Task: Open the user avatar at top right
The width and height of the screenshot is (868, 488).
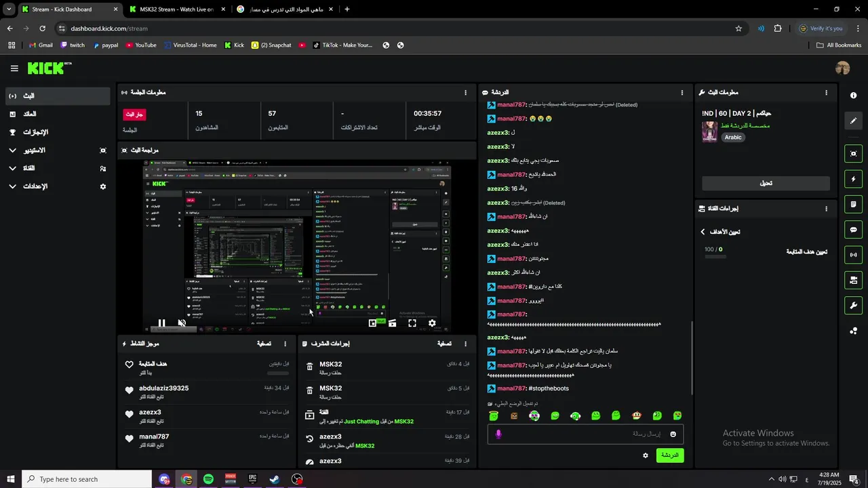Action: coord(843,68)
